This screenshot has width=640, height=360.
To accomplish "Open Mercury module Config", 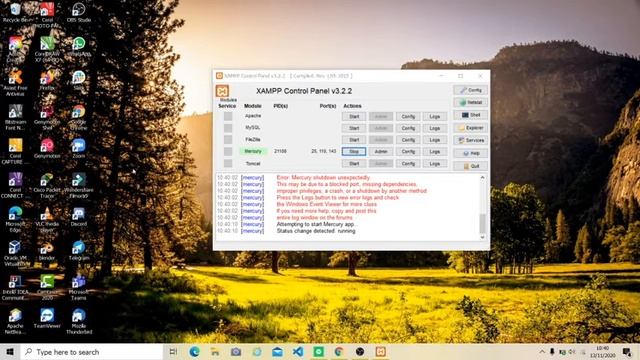I will pyautogui.click(x=408, y=151).
